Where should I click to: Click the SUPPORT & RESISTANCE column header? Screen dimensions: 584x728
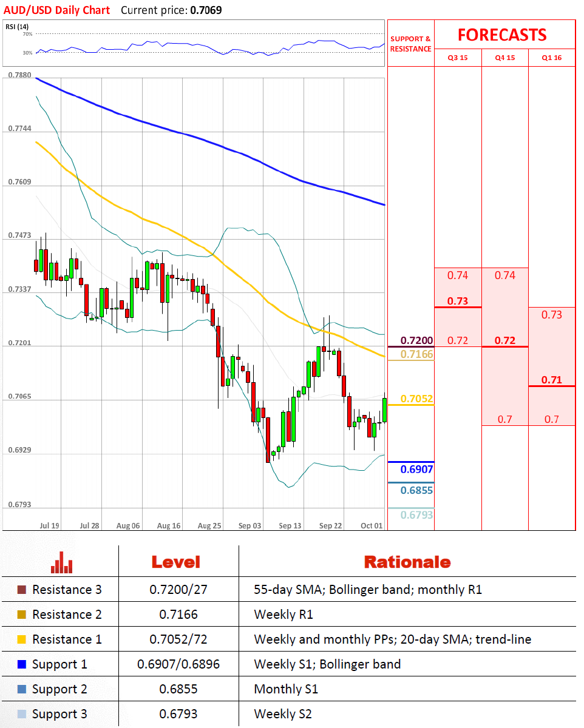[410, 44]
